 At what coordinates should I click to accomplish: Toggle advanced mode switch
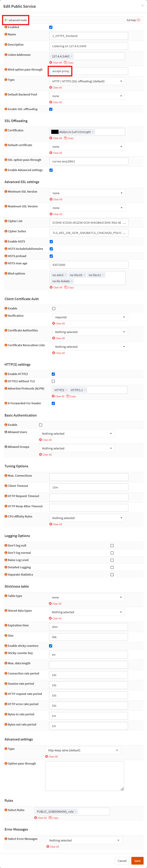coord(6,20)
